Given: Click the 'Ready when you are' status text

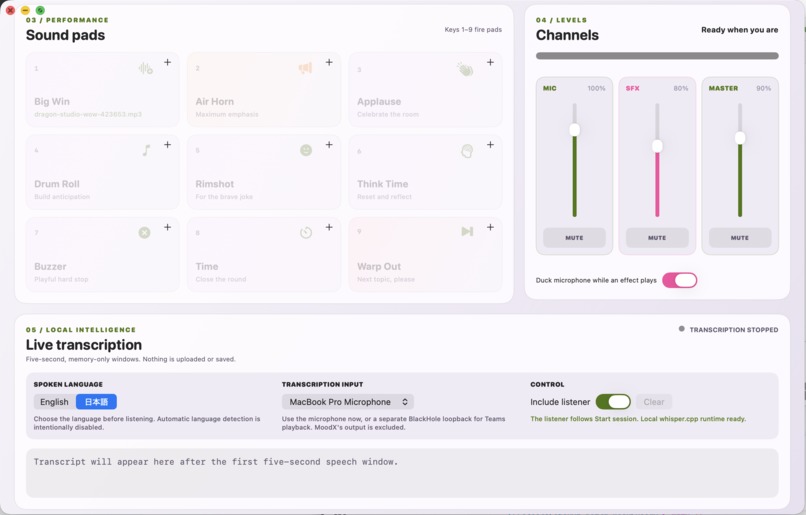Looking at the screenshot, I should (739, 30).
